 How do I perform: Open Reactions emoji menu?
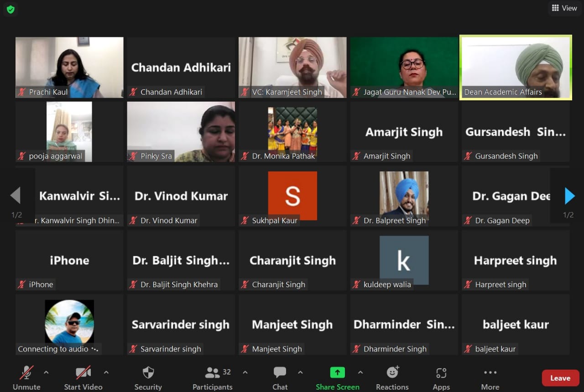[392, 378]
